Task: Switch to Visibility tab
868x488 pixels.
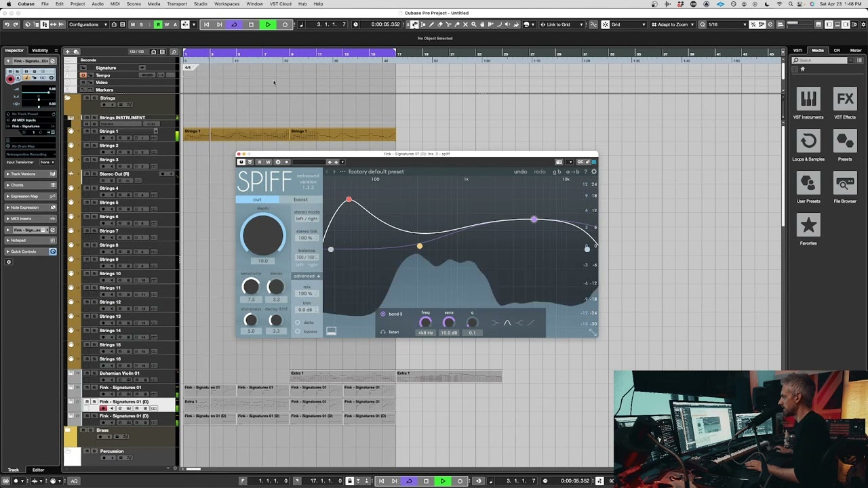Action: (40, 50)
